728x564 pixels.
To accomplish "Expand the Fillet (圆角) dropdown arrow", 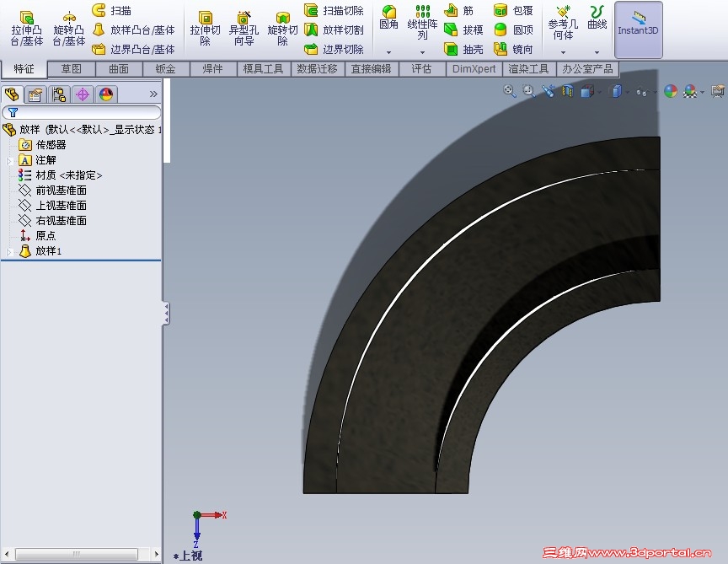I will [388, 52].
